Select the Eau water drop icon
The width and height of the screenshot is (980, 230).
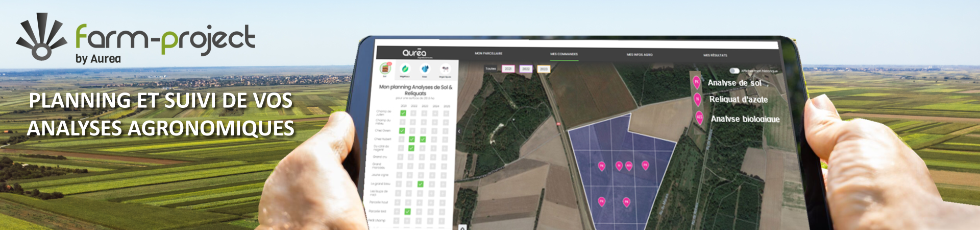(x=425, y=69)
